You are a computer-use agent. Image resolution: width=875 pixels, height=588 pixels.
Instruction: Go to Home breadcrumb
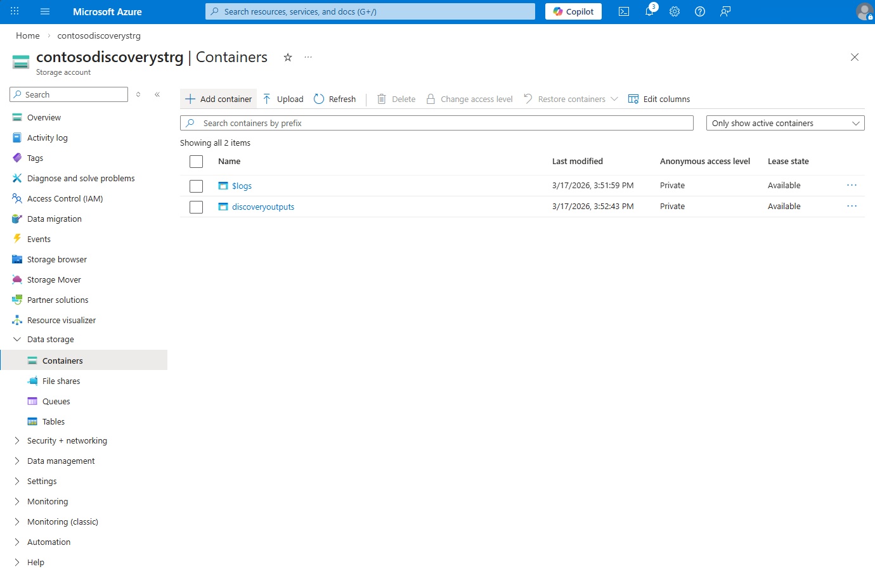coord(28,36)
